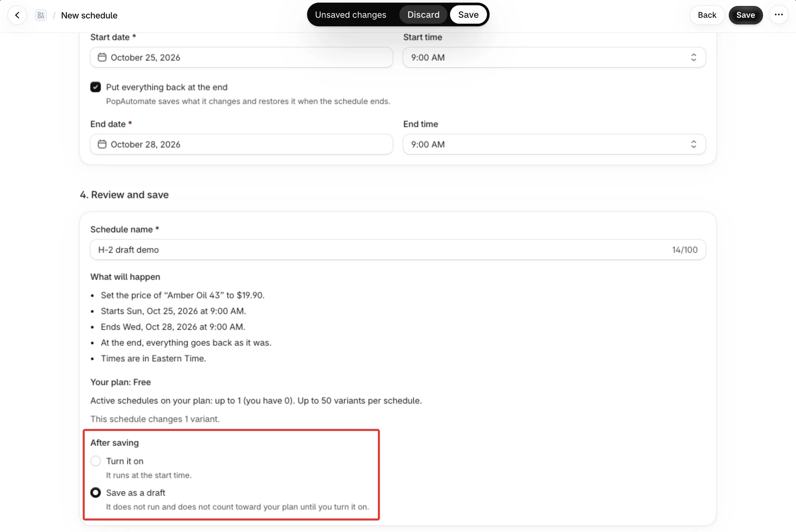Click the back arrow icon in header
This screenshot has width=796, height=532.
pyautogui.click(x=17, y=15)
